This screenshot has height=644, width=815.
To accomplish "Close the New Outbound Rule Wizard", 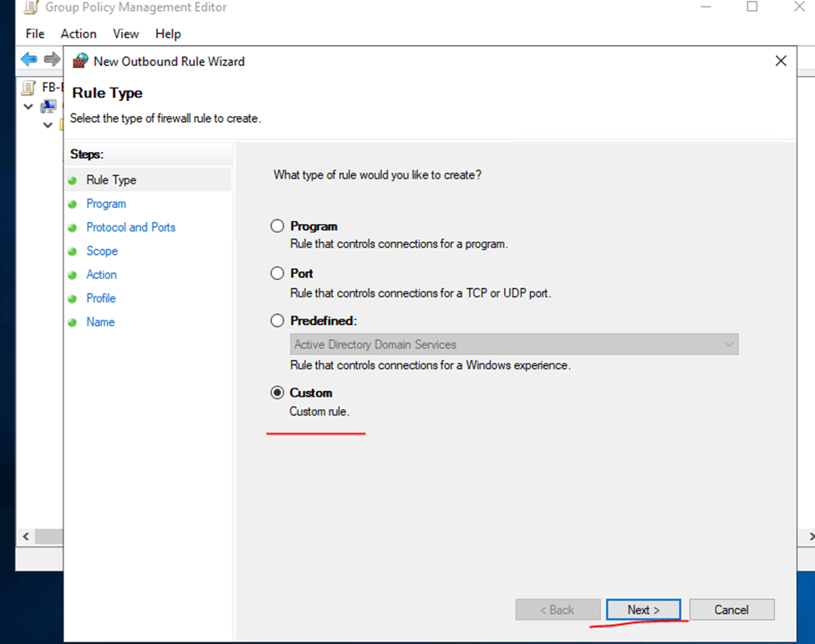I will click(x=781, y=61).
